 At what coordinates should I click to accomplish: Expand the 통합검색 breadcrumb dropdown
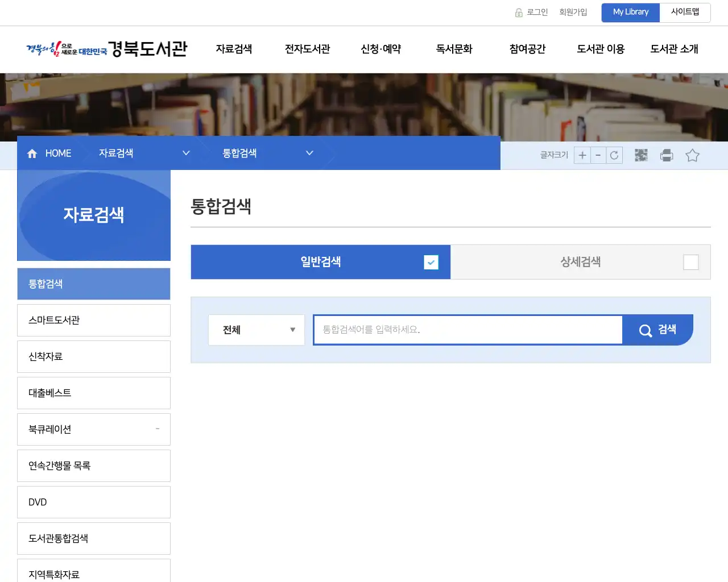coord(309,153)
